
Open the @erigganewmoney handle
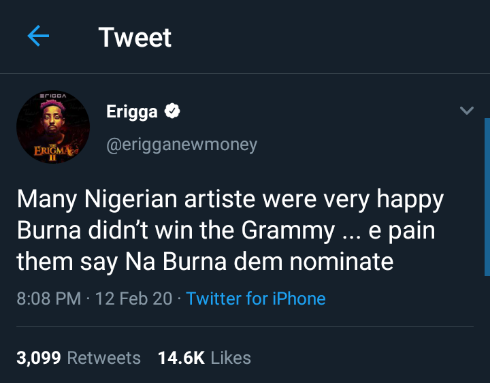(x=182, y=145)
